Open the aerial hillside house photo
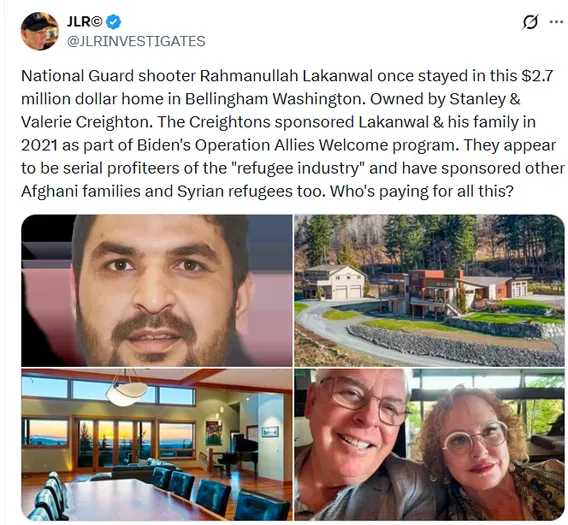568x525 pixels. pos(429,291)
